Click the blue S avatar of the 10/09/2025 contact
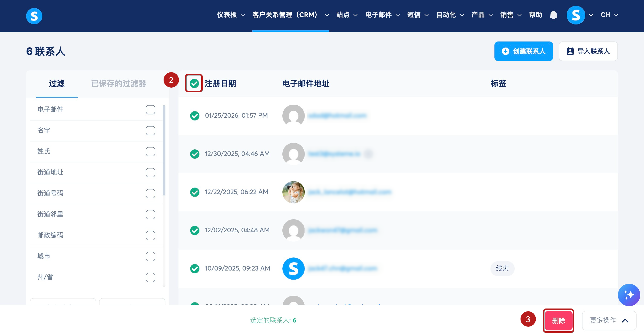This screenshot has width=644, height=336. (x=293, y=268)
